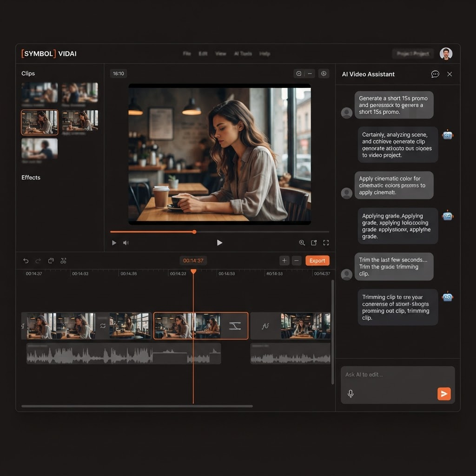Image resolution: width=476 pixels, height=476 pixels.
Task: Open the View menu
Action: pyautogui.click(x=221, y=54)
